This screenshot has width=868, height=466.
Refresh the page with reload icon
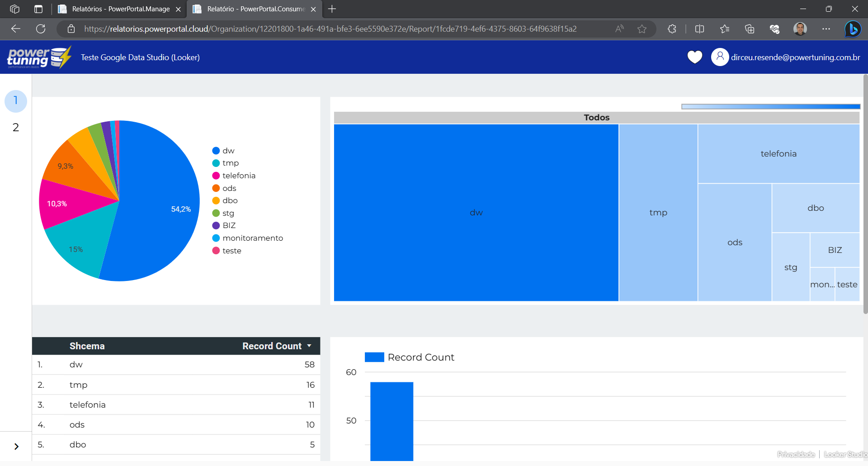[x=41, y=29]
